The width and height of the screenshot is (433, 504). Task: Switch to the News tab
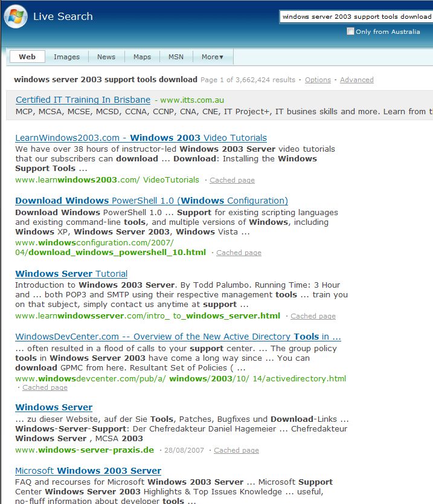click(106, 57)
